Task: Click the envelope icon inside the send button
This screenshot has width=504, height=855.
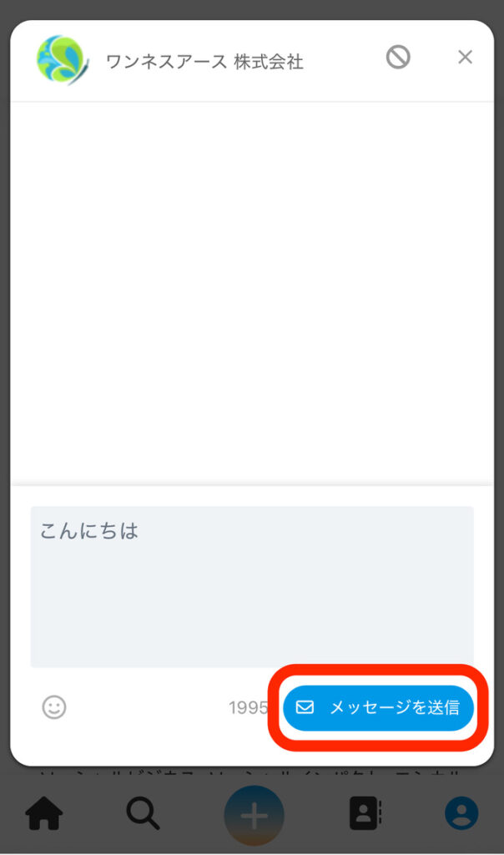Action: (305, 707)
